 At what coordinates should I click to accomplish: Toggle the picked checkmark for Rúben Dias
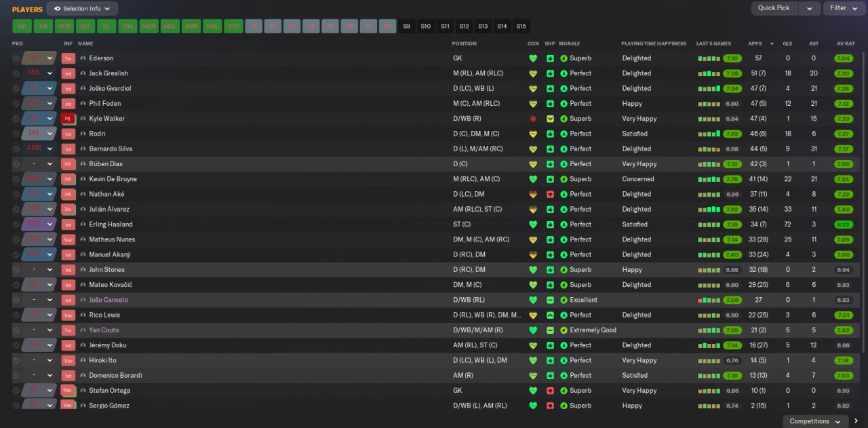click(x=16, y=164)
